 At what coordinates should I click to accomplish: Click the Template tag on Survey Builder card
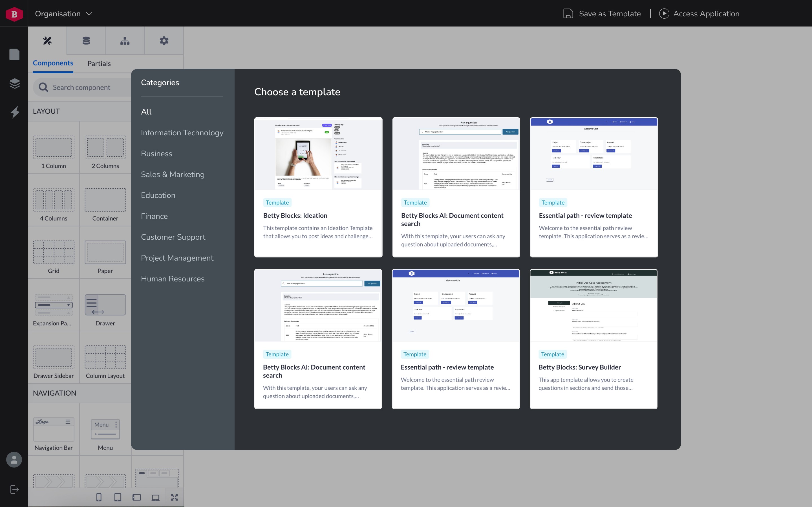(x=553, y=354)
